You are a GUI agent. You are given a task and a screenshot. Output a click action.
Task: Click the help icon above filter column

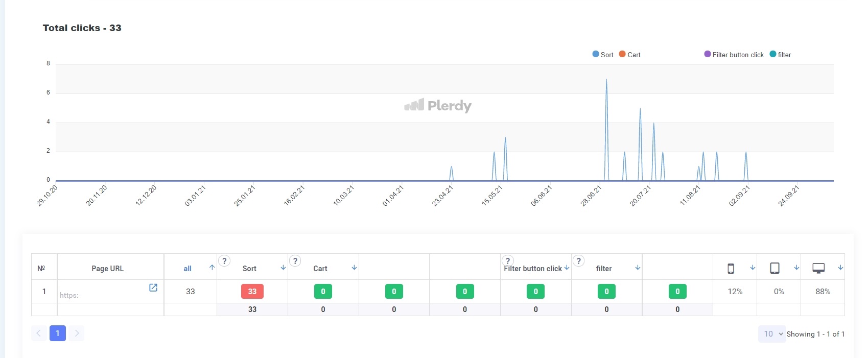578,261
